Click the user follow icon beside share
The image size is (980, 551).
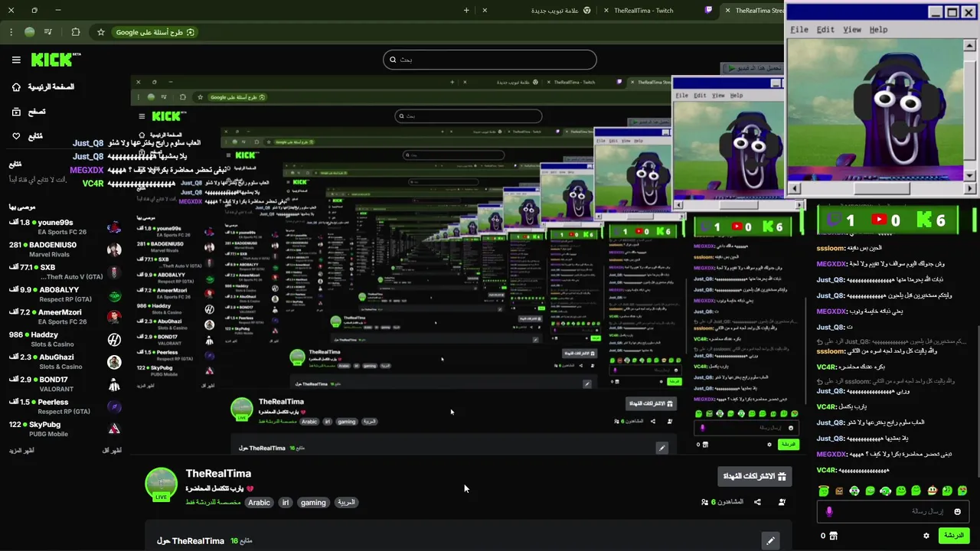pos(782,502)
